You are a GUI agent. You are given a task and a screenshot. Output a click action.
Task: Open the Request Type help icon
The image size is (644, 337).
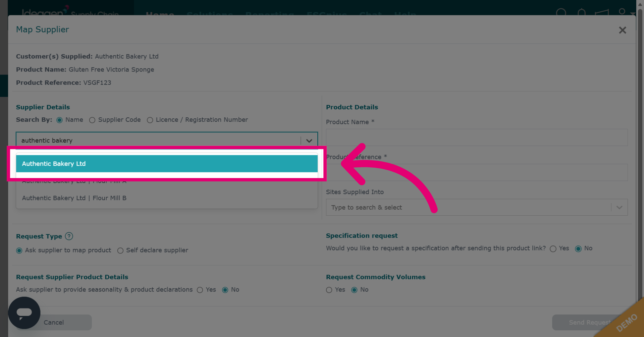[69, 236]
